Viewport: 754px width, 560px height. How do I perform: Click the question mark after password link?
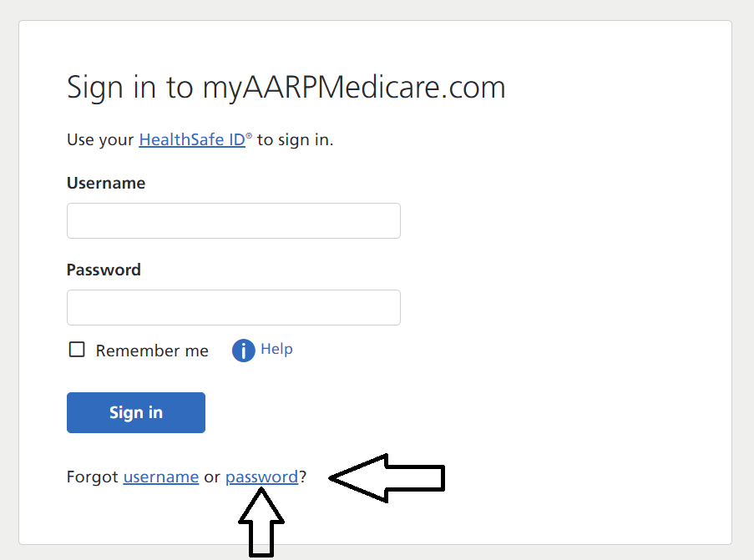(303, 477)
